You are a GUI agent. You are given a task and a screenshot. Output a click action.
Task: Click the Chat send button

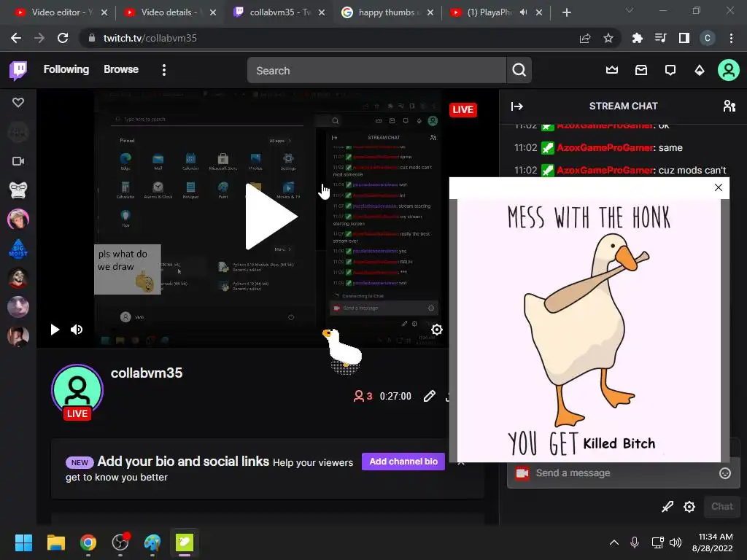(x=721, y=506)
